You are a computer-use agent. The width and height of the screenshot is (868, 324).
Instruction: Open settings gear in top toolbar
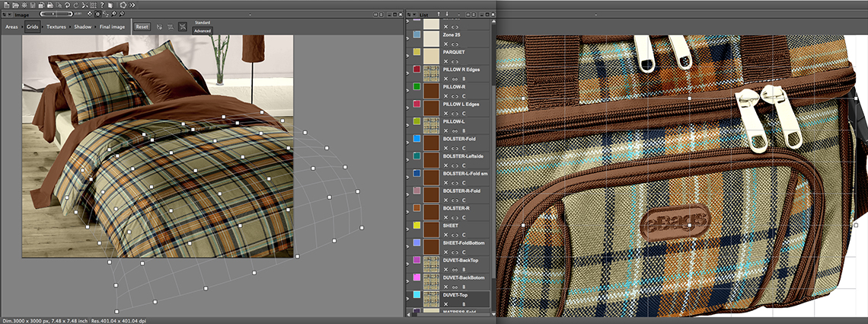click(x=24, y=5)
